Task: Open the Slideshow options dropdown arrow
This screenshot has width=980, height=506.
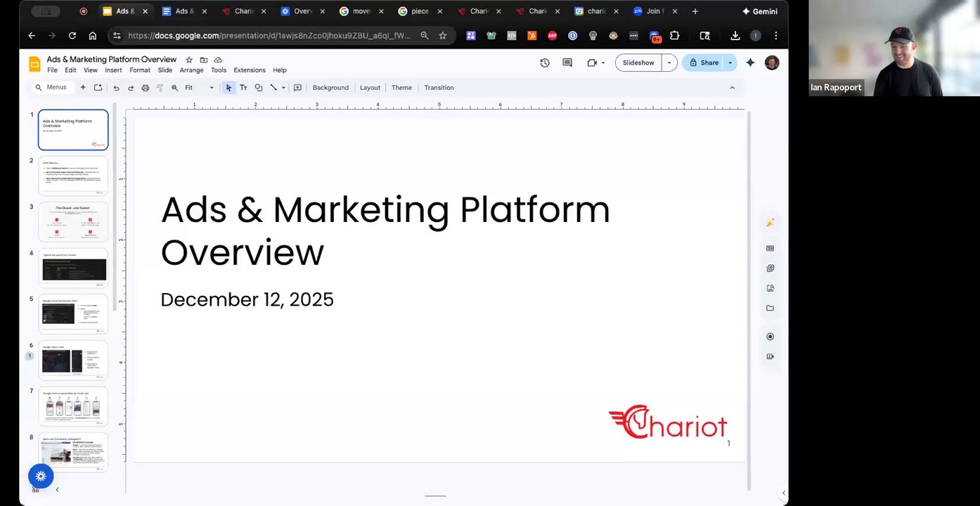Action: tap(669, 63)
